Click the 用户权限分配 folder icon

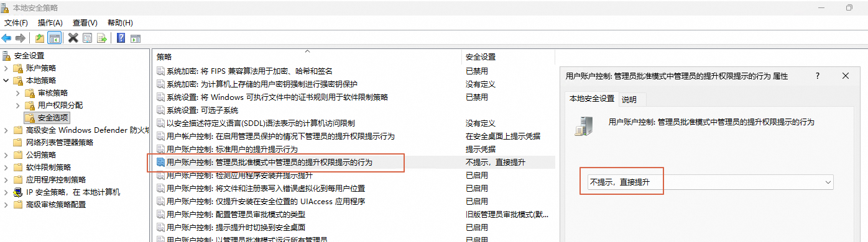pos(30,105)
